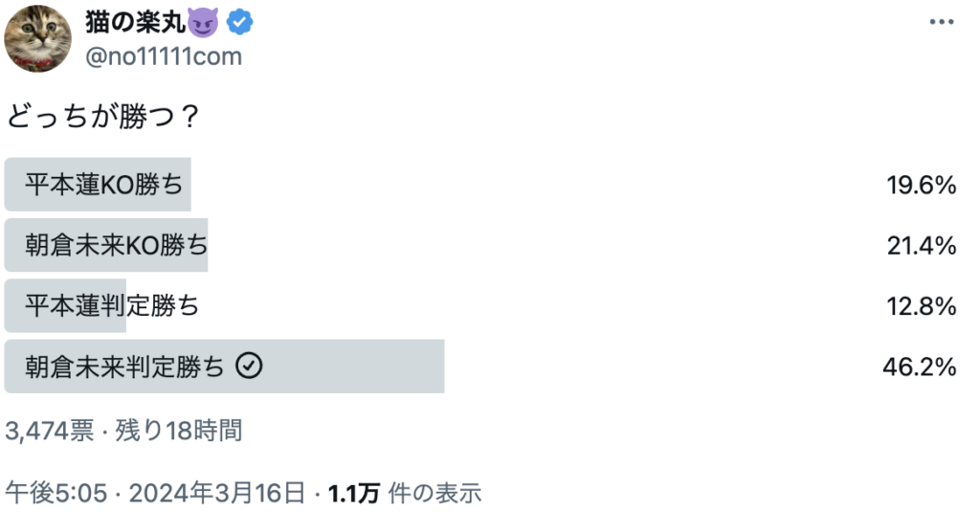Click the 19.6% result percentage
980x512 pixels.
[x=922, y=185]
